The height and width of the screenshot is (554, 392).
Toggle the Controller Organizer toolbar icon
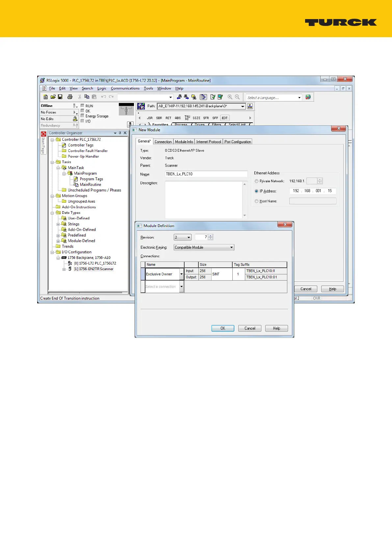click(x=203, y=97)
